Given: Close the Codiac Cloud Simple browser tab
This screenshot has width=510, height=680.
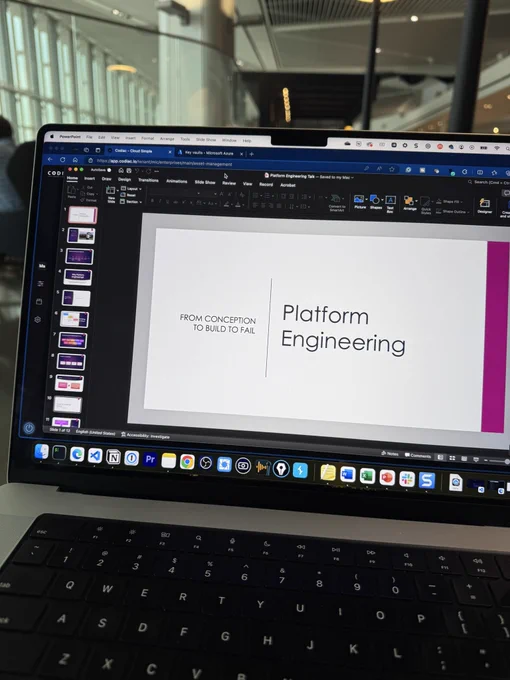Looking at the screenshot, I should (170, 152).
